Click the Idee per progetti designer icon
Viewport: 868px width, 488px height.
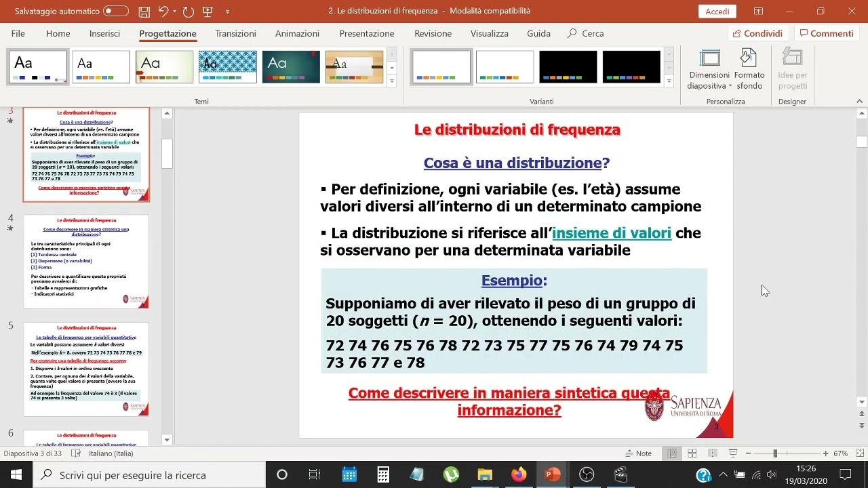[x=792, y=70]
